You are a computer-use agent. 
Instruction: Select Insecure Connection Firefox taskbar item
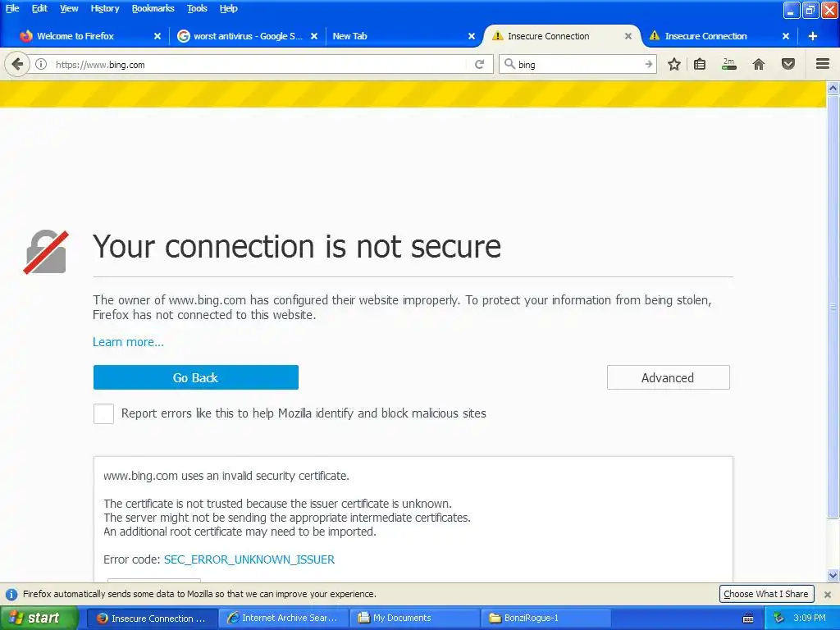[152, 619]
